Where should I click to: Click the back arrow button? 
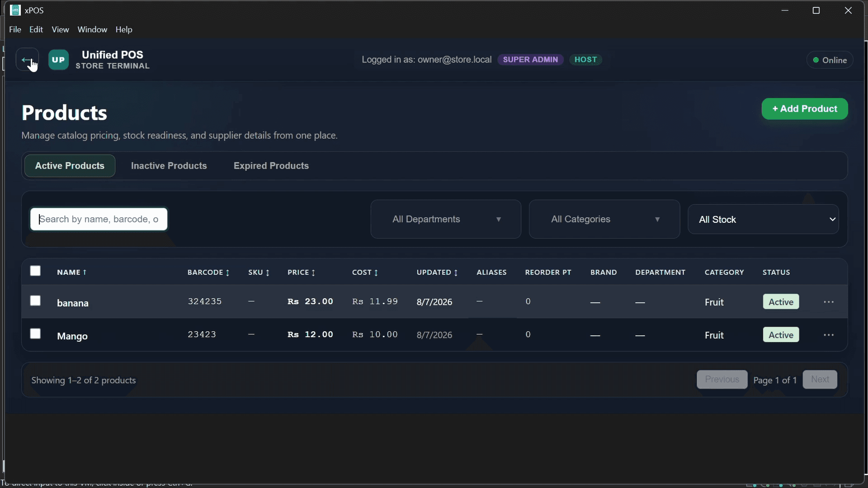click(27, 60)
